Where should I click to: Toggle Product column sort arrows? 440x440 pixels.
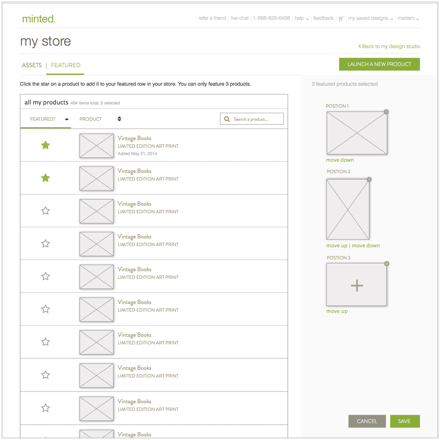click(x=119, y=119)
